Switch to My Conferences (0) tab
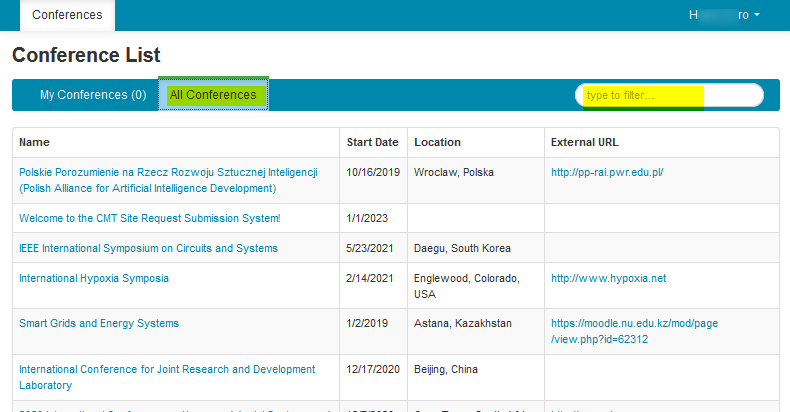Screen dimensions: 790x412 coord(92,95)
